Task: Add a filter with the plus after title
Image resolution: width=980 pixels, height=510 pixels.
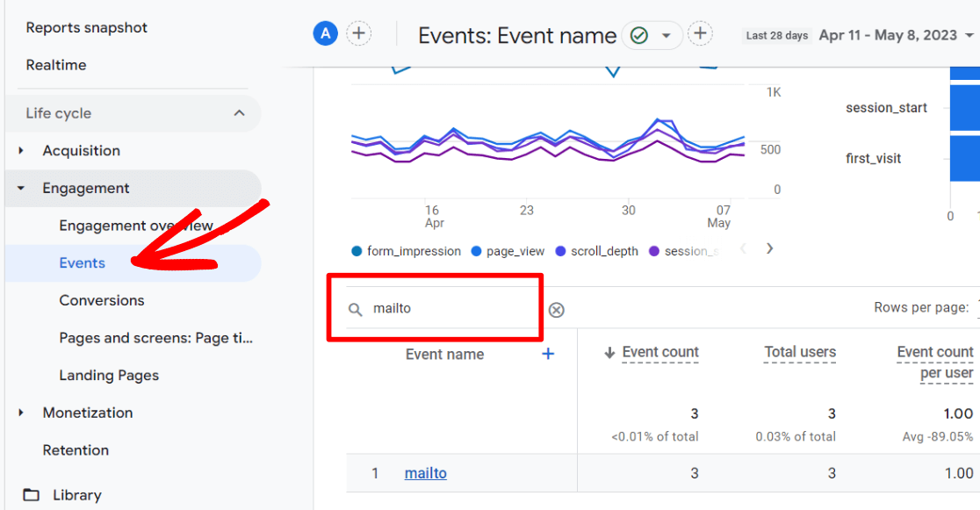Action: pos(699,34)
